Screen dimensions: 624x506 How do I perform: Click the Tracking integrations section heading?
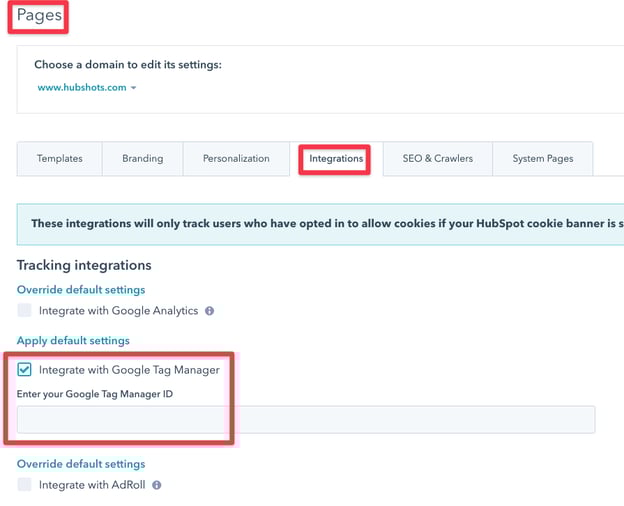(x=84, y=265)
